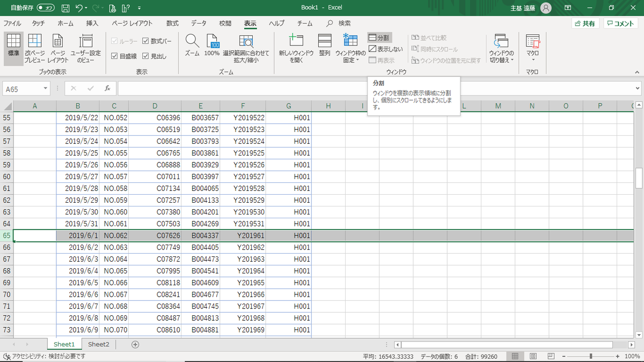Viewport: 644px width, 362px height.
Task: Click the 100% zoom level text
Action: click(x=633, y=356)
